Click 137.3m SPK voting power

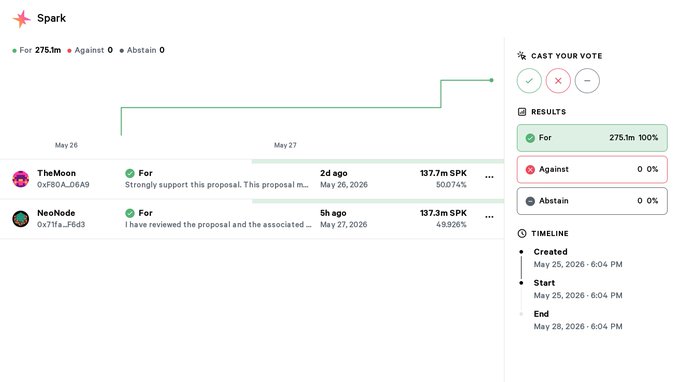(x=443, y=213)
